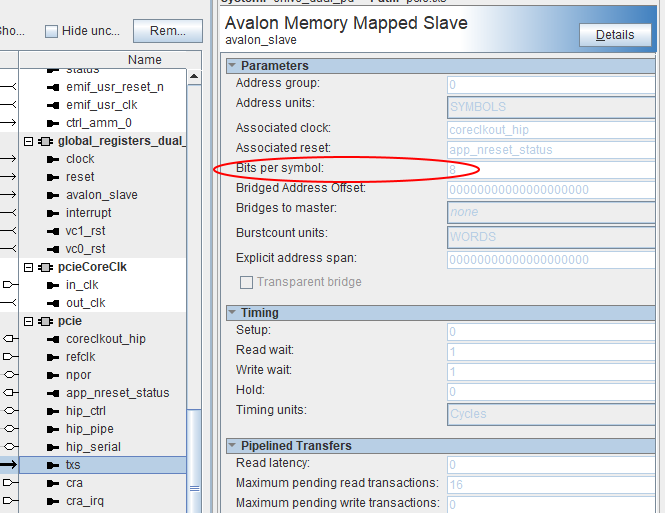Click the interrupt port icon
The height and width of the screenshot is (513, 665).
53,213
